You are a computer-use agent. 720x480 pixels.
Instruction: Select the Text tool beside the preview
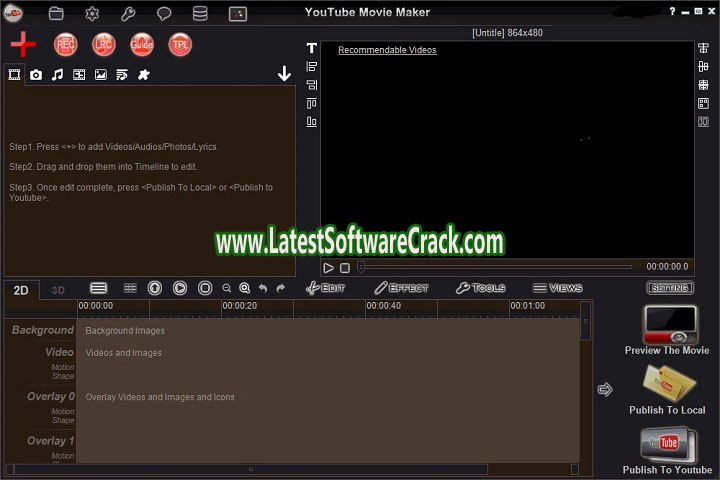tap(311, 48)
